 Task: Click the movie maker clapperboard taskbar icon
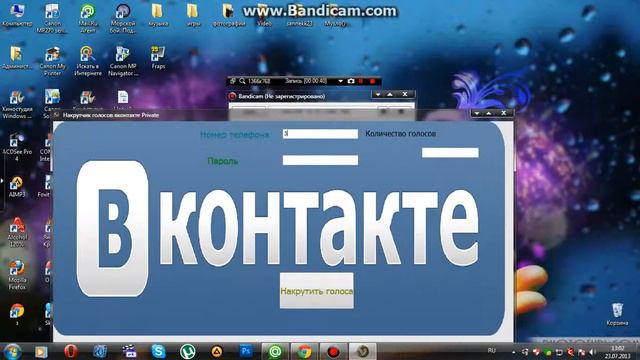click(129, 351)
